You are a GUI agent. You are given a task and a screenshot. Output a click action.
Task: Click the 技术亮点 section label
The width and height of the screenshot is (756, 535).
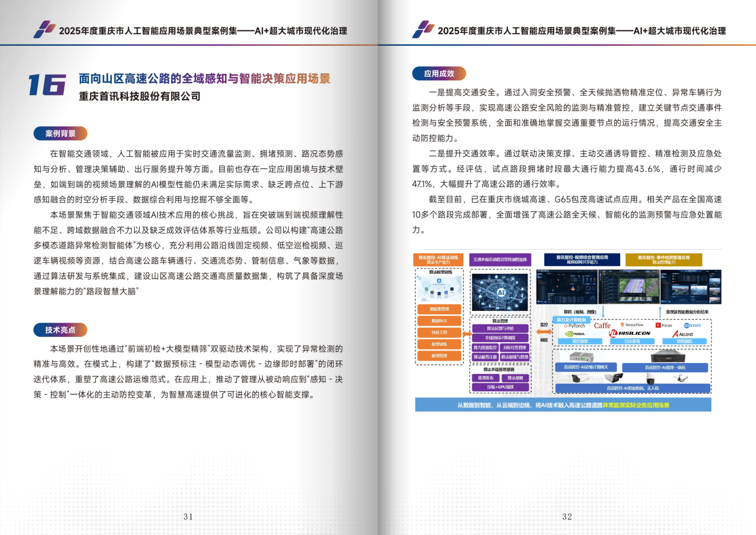point(60,330)
